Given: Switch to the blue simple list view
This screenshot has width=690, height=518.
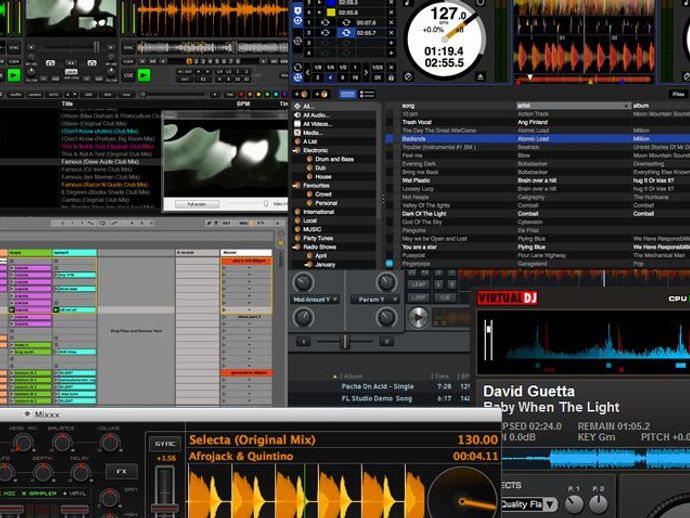Looking at the screenshot, I should coord(347,94).
